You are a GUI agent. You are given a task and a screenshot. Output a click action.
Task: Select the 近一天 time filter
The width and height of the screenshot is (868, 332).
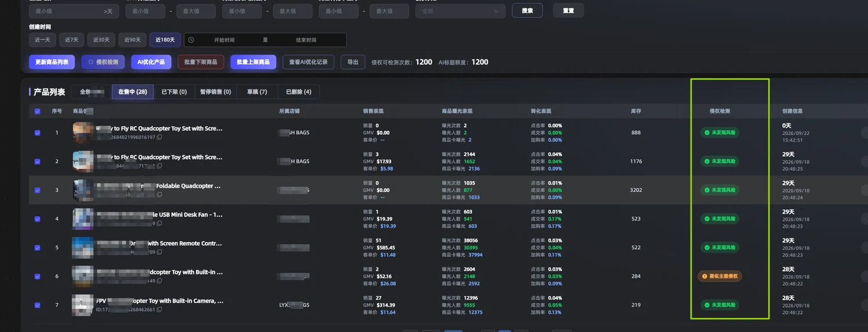point(42,40)
